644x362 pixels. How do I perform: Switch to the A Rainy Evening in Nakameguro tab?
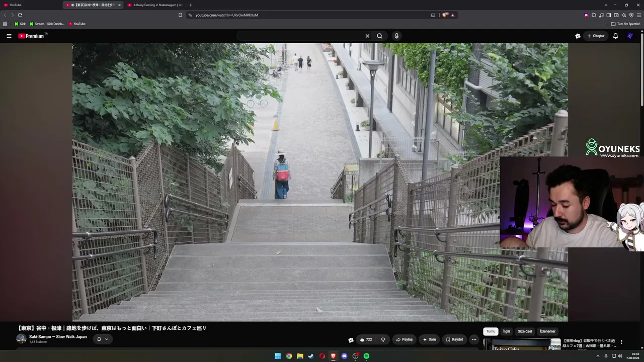154,5
